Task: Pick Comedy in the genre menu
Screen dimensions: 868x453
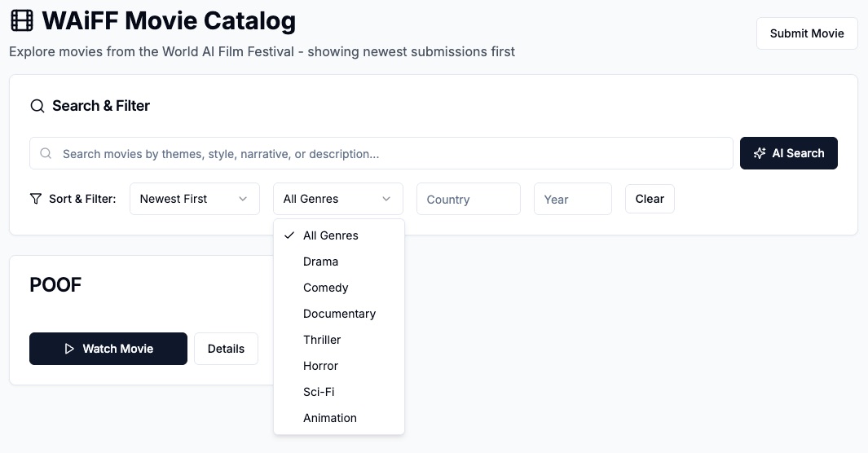Action: pos(325,288)
